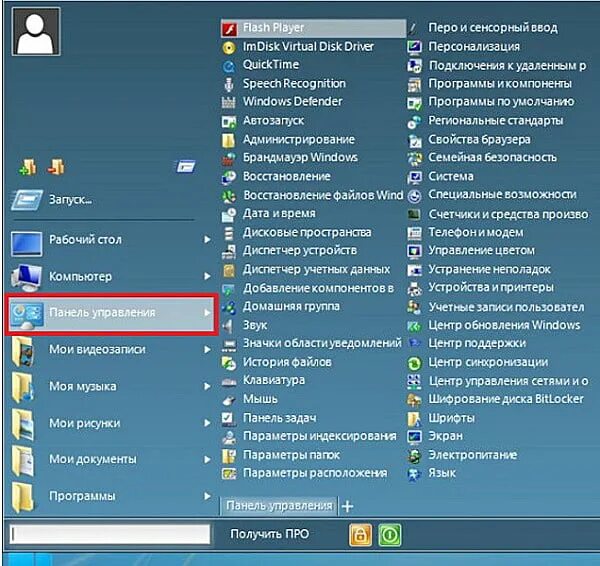
Task: Click the orange lock button
Action: pyautogui.click(x=360, y=535)
